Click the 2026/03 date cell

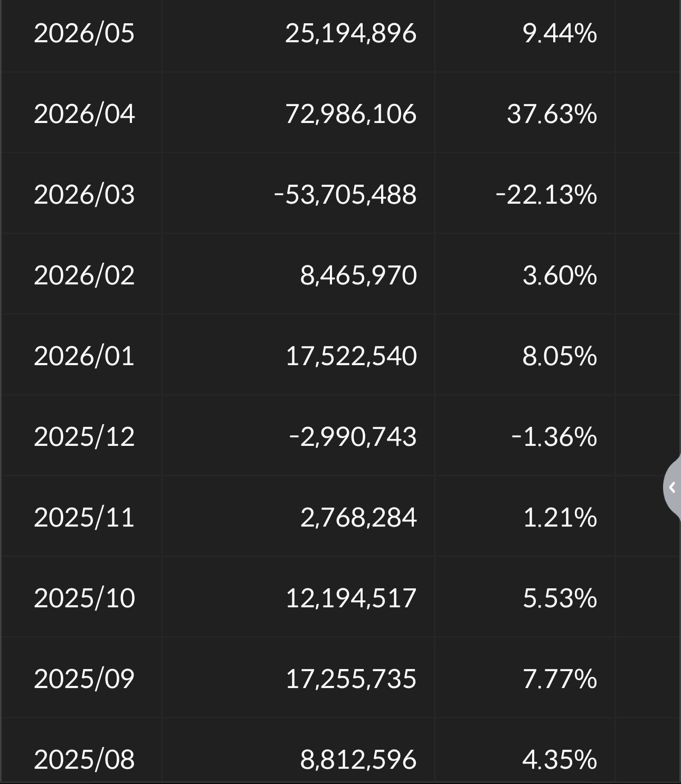[x=84, y=195]
